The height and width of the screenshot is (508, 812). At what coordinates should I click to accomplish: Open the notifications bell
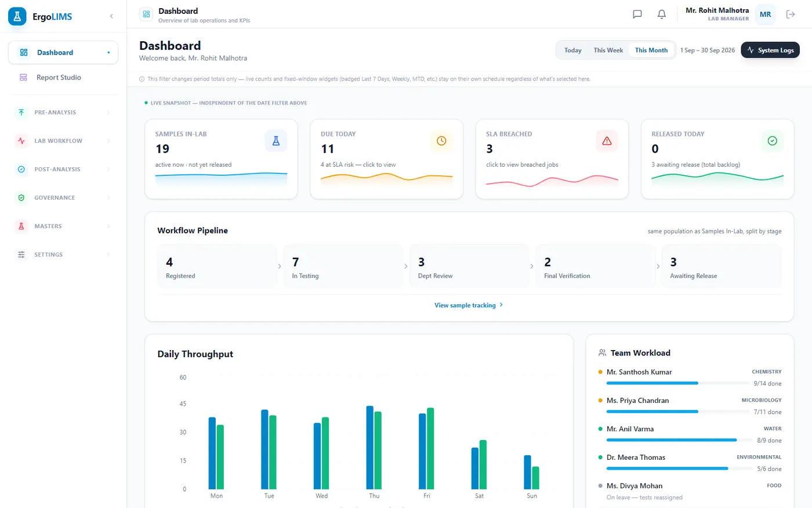(x=661, y=14)
